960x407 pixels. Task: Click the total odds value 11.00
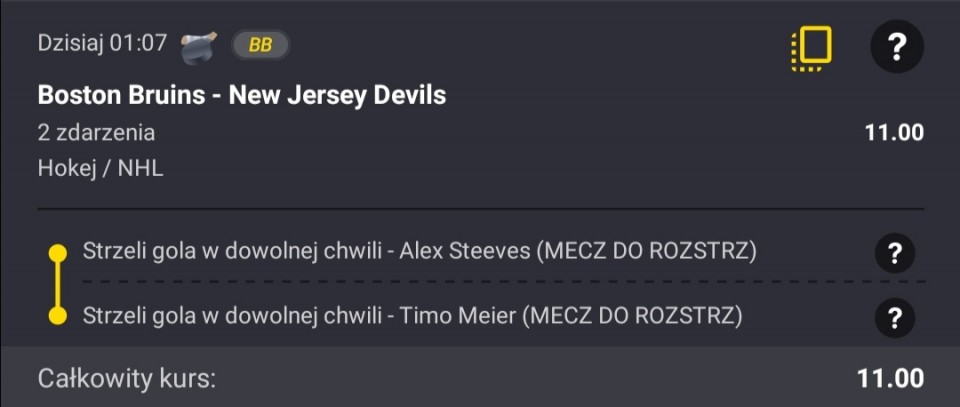tap(890, 378)
